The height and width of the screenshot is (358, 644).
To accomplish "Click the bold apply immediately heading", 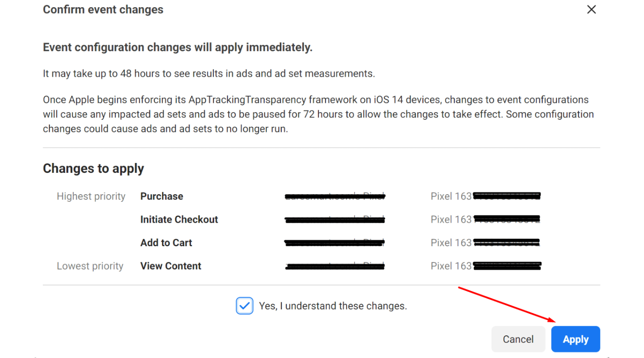I will pyautogui.click(x=177, y=48).
